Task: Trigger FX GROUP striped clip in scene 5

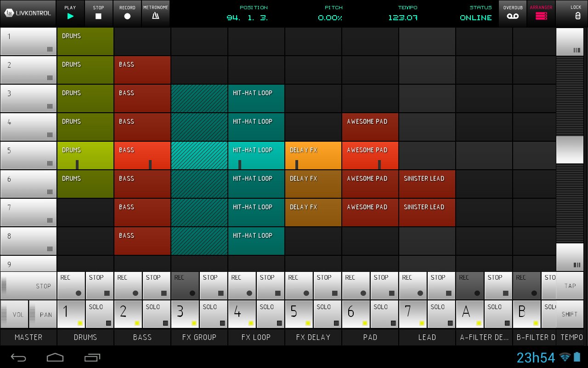Action: tap(199, 155)
